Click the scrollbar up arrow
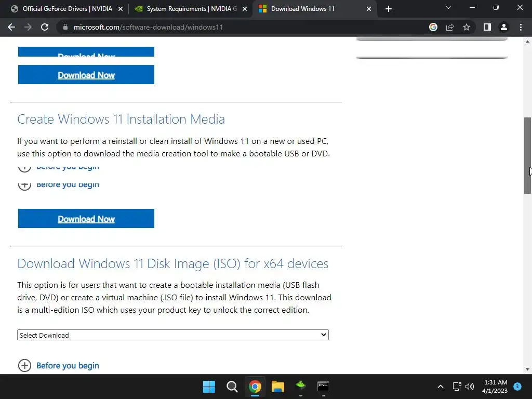Screen dimensions: 532x399 coord(527,42)
